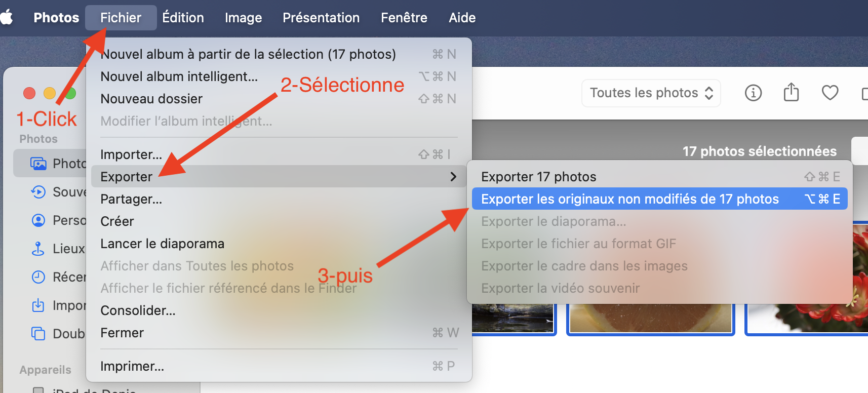Screen dimensions: 868x393
Task: Open the Doublons sidebar icon
Action: (38, 333)
